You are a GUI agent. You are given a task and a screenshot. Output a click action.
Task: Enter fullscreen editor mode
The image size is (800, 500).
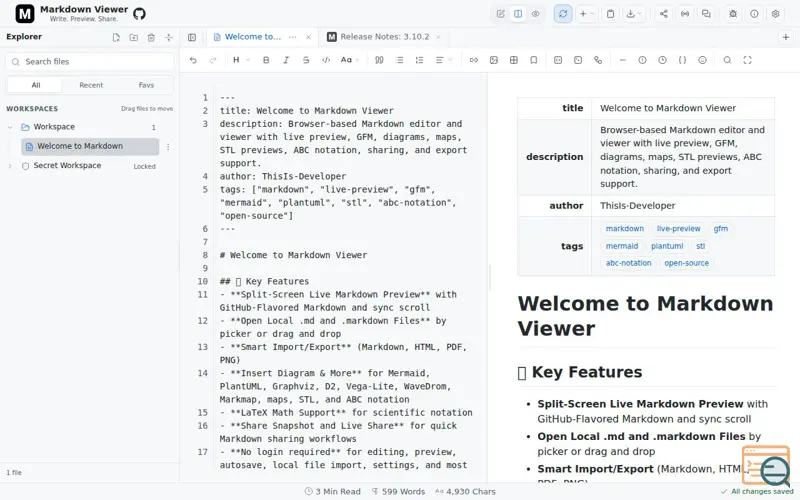click(x=747, y=60)
